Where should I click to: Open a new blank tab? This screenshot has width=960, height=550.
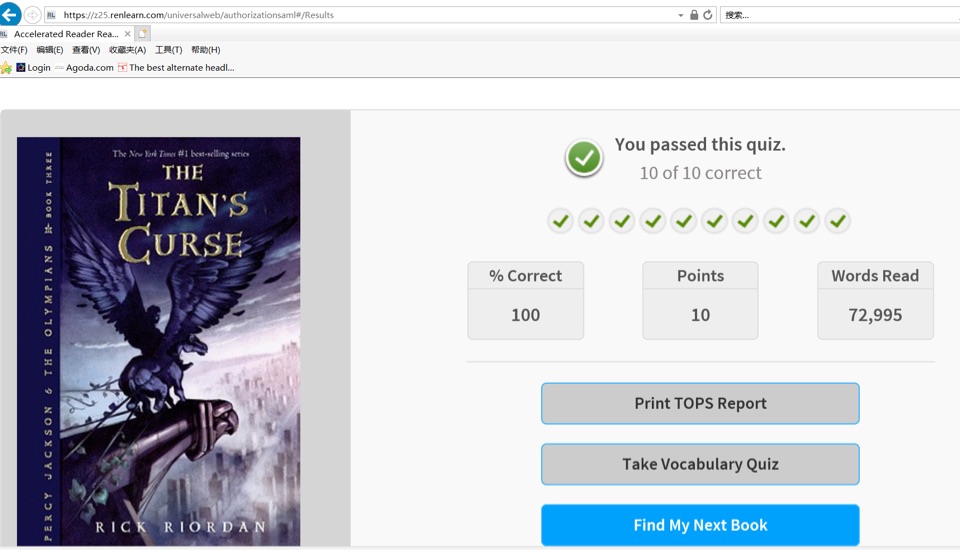click(x=142, y=34)
